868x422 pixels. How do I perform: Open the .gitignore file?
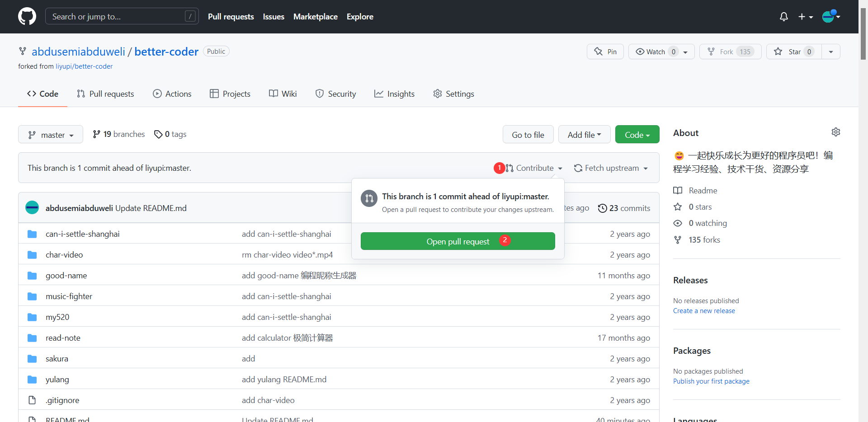point(62,400)
